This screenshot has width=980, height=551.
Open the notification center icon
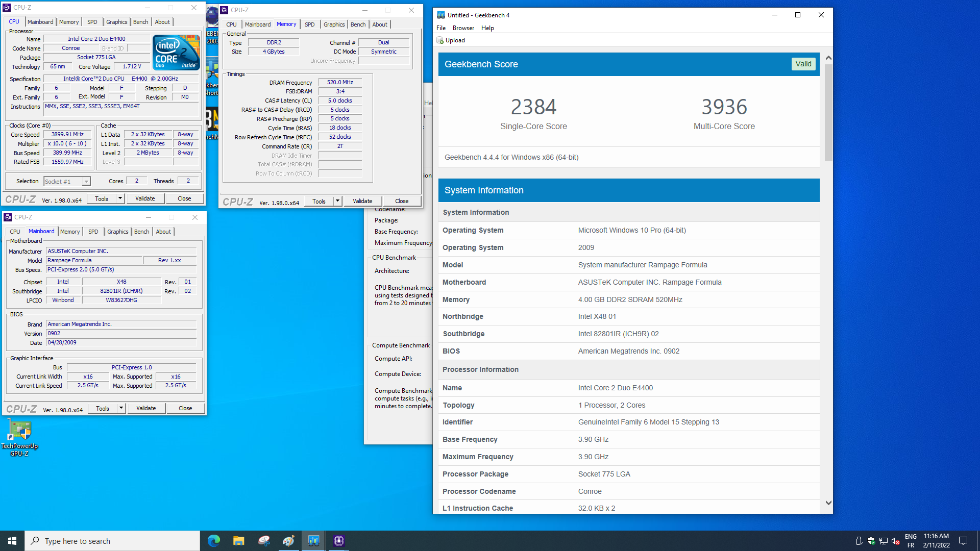pyautogui.click(x=963, y=541)
